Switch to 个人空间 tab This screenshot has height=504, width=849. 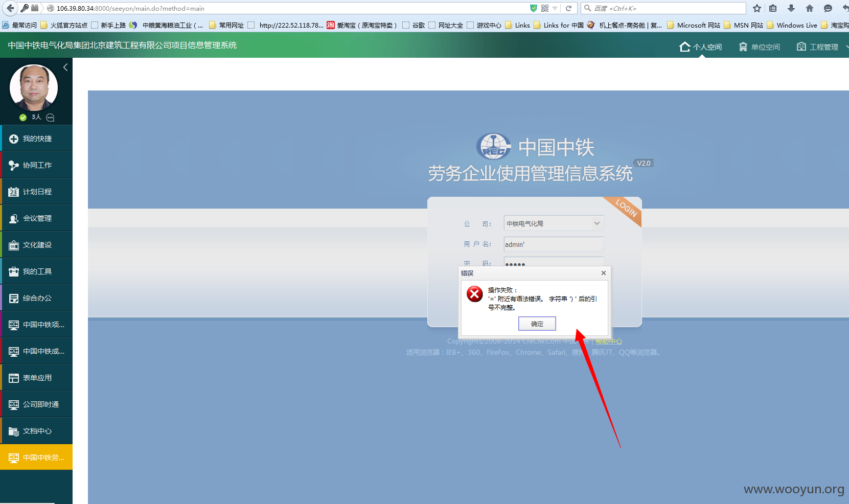[x=700, y=47]
